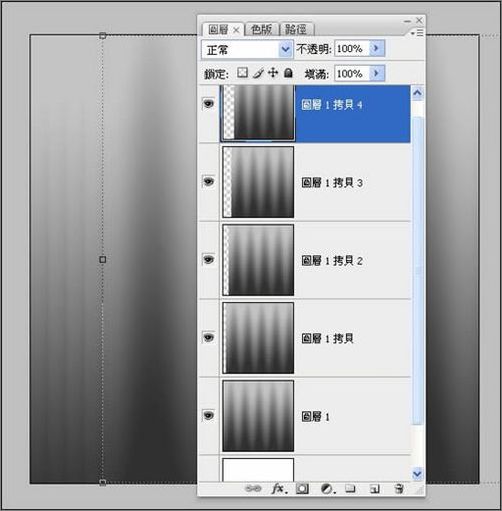
Task: Select layer name 圖層 1 拷貝
Action: click(327, 338)
